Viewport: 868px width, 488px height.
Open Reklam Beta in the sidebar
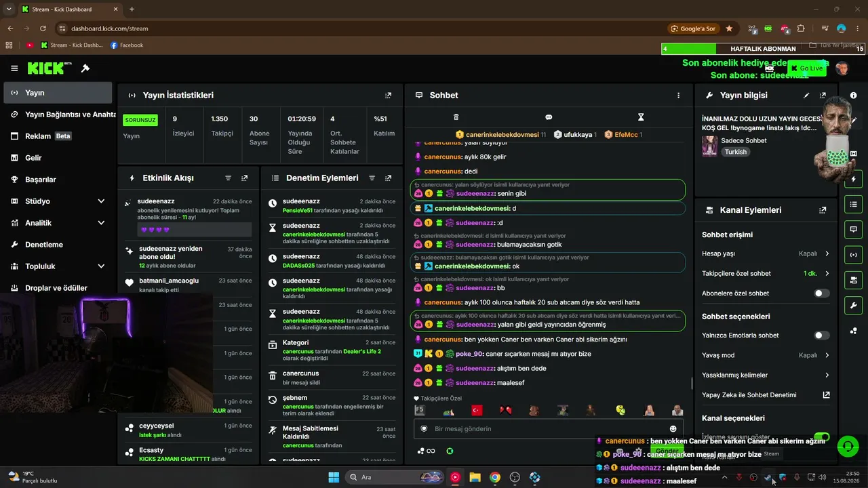57,136
